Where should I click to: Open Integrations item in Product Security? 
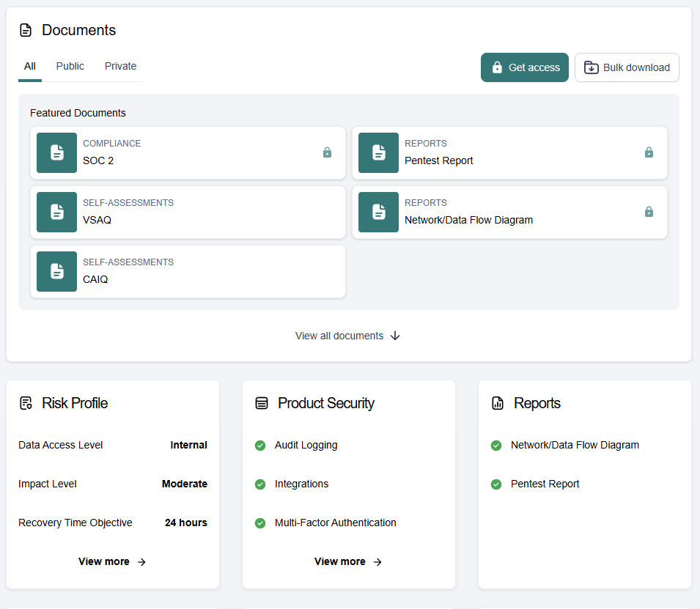[301, 484]
